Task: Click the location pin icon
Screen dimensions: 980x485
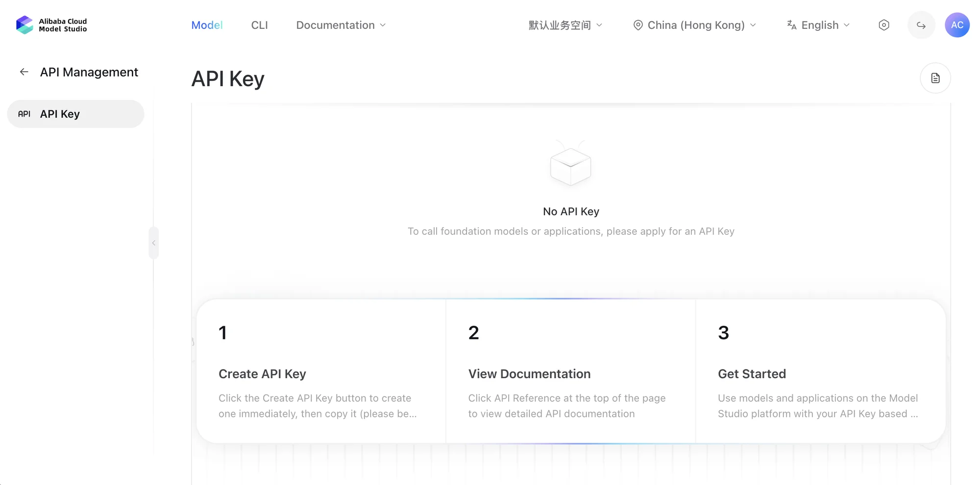Action: click(x=638, y=25)
